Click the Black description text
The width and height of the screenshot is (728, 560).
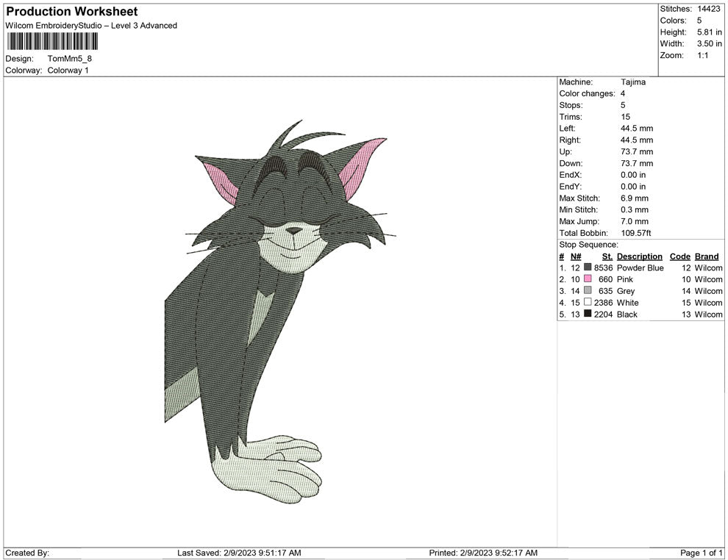coord(627,314)
